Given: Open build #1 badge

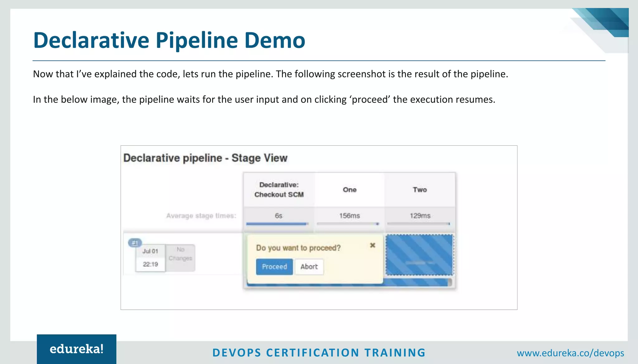Looking at the screenshot, I should pyautogui.click(x=135, y=243).
